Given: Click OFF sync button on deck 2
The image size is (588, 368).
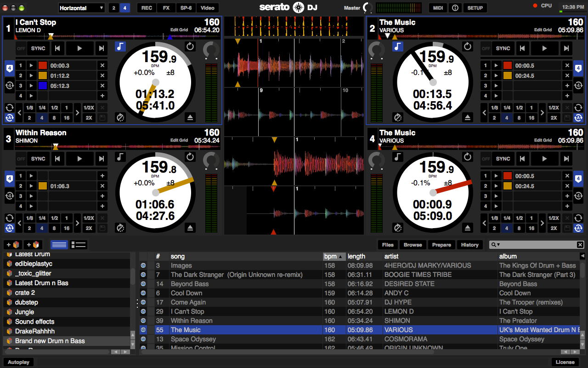Looking at the screenshot, I should click(486, 48).
